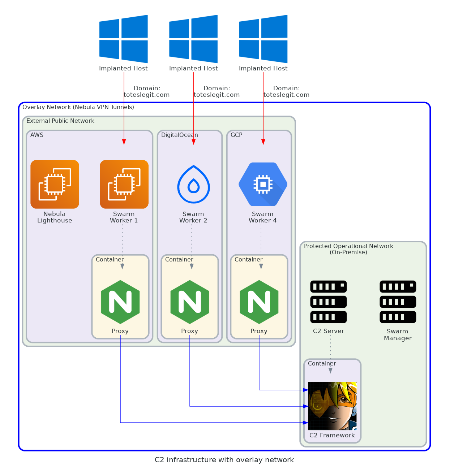Select the 'Swarm Worker 2' text

[x=193, y=217]
